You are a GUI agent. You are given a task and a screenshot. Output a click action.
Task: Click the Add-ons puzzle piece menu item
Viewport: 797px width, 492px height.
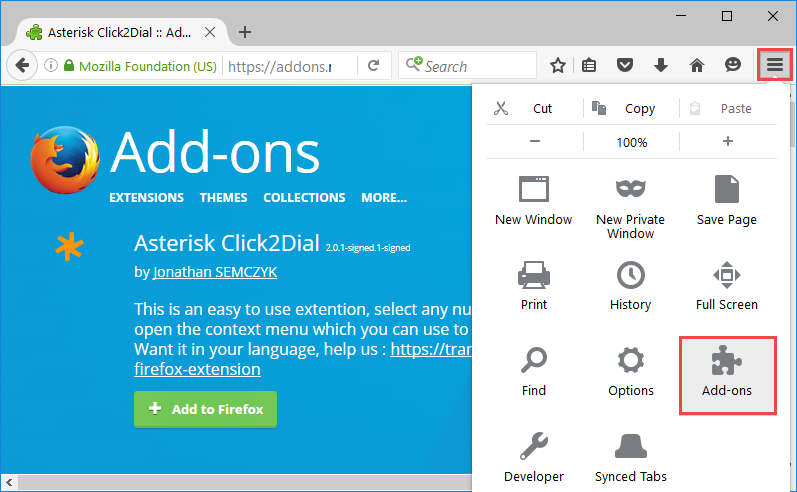(727, 375)
